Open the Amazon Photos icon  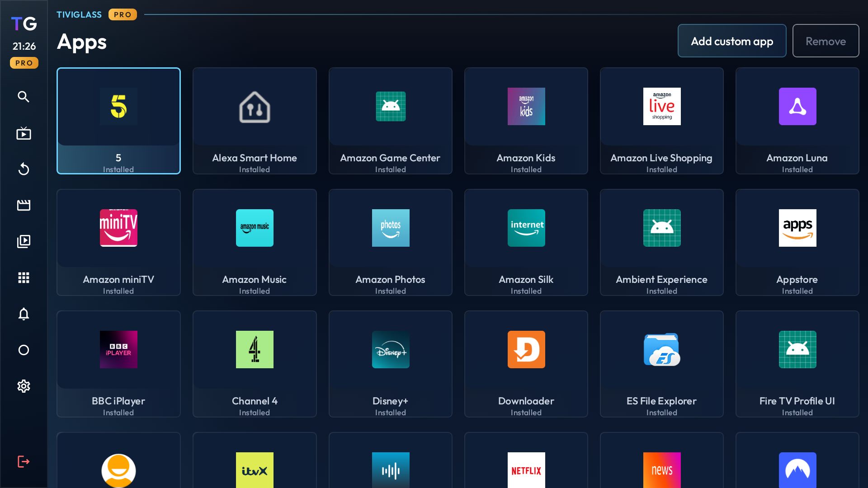391,228
